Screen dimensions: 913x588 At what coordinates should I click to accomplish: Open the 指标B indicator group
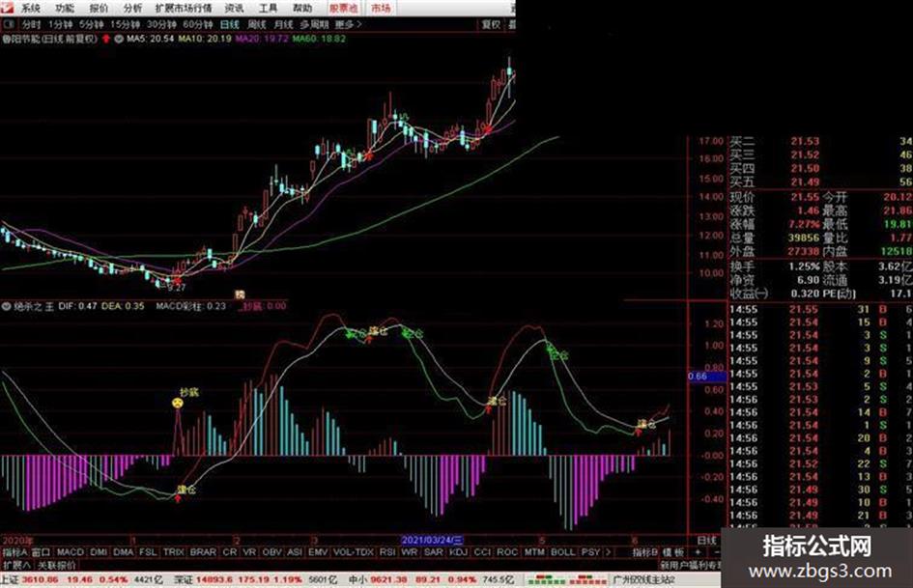[x=645, y=552]
